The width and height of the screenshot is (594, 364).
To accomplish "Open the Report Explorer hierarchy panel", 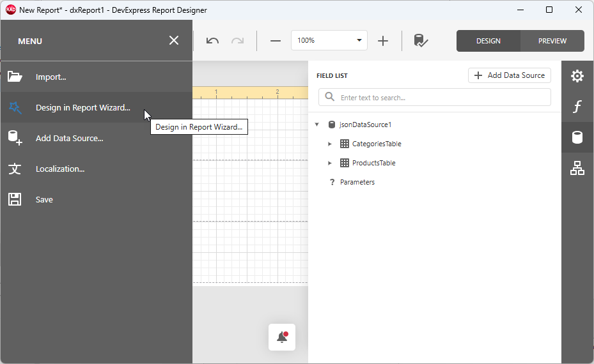I will (577, 168).
